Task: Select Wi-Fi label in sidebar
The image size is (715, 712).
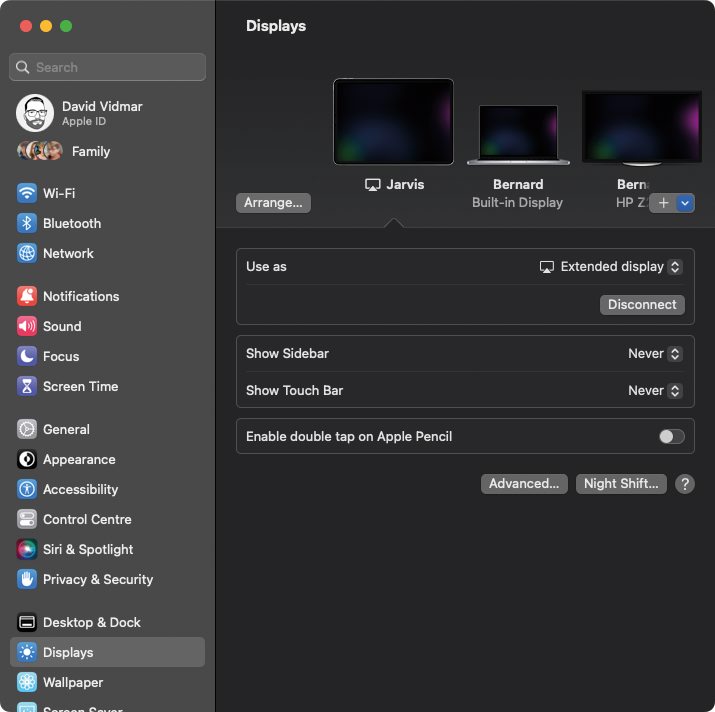Action: [59, 193]
